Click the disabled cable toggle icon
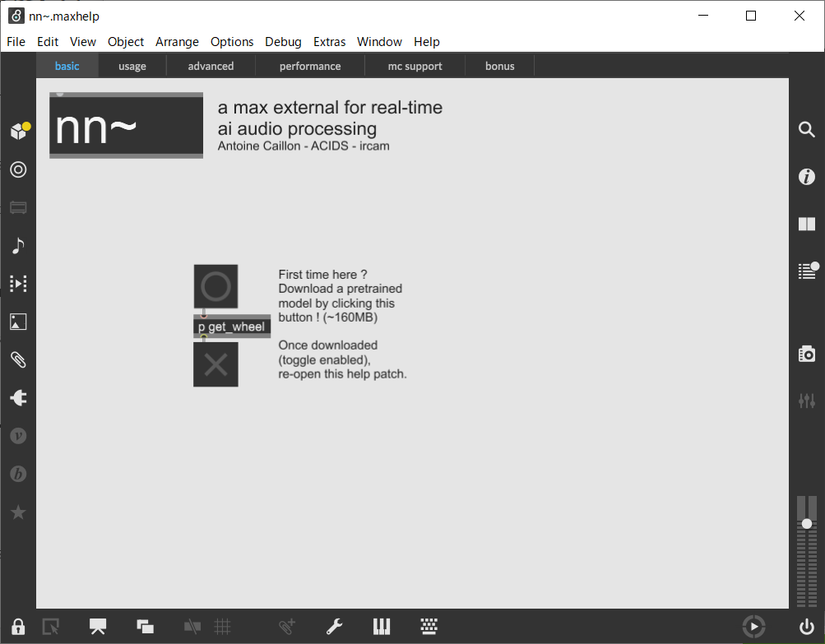 pos(192,627)
